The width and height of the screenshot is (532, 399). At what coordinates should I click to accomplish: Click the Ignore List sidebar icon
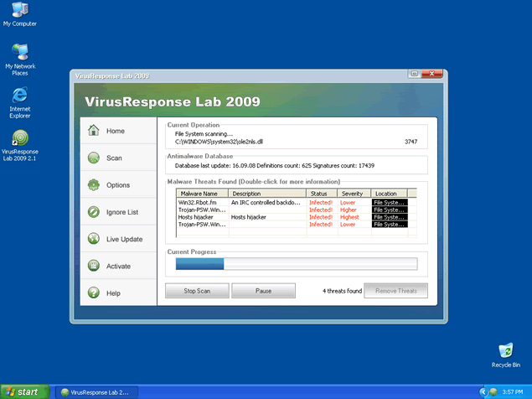[x=93, y=212]
